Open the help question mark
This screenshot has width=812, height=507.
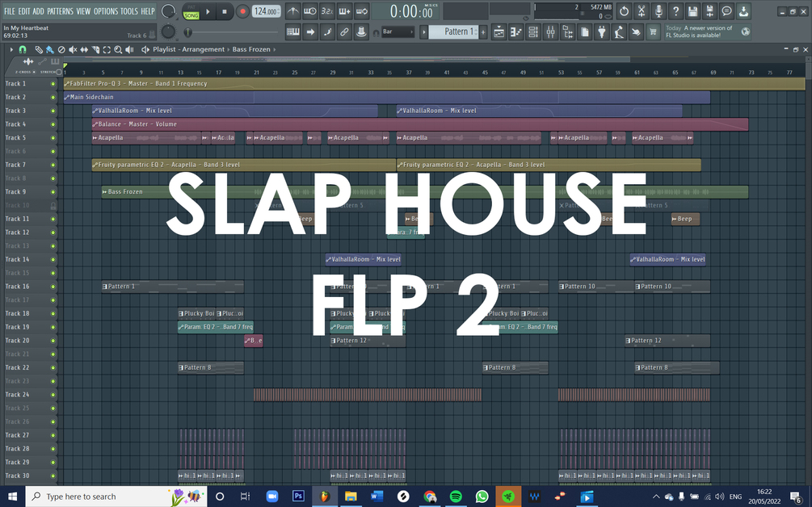pos(675,10)
